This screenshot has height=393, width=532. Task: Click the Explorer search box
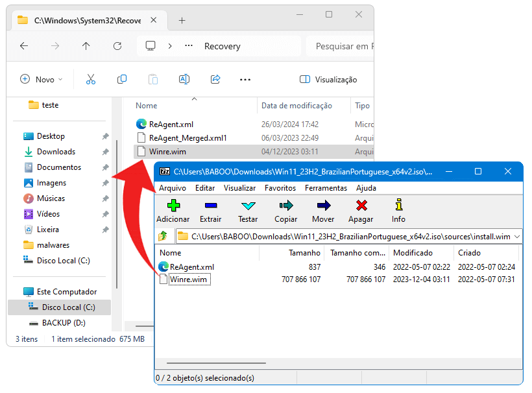(340, 46)
